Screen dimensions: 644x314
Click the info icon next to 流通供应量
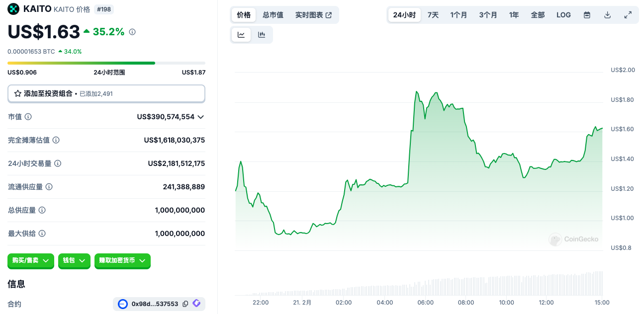pos(49,187)
